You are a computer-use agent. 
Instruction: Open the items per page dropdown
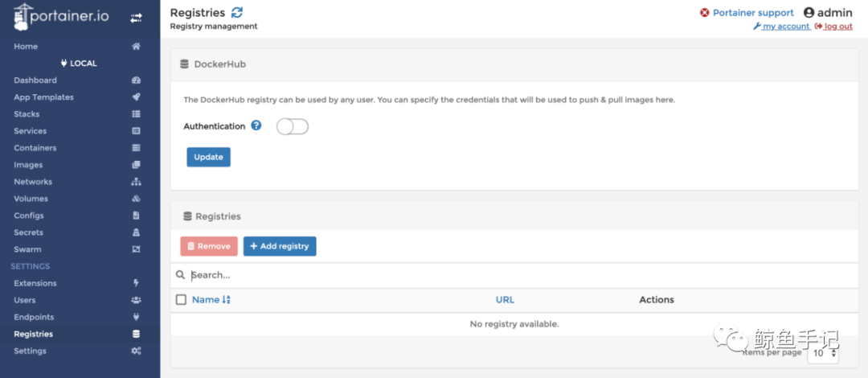coord(824,352)
